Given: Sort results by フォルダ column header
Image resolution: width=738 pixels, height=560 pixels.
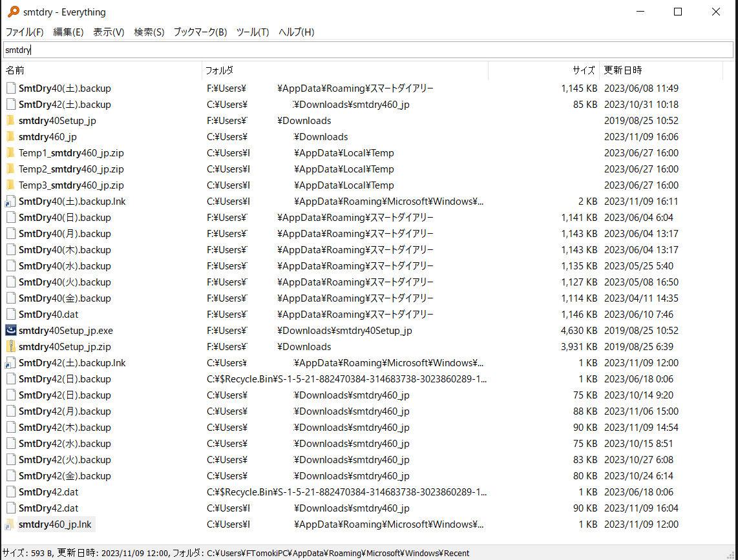Looking at the screenshot, I should click(x=345, y=70).
